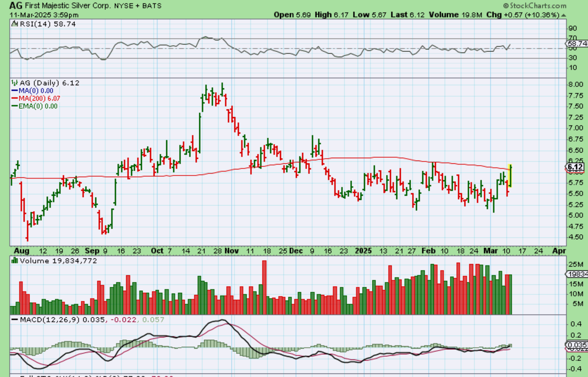Click the Open 5.69 quote value
This screenshot has height=377, width=588.
292,15
